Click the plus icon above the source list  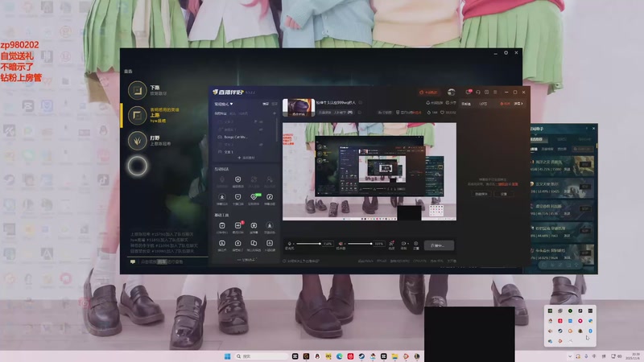pos(275,113)
